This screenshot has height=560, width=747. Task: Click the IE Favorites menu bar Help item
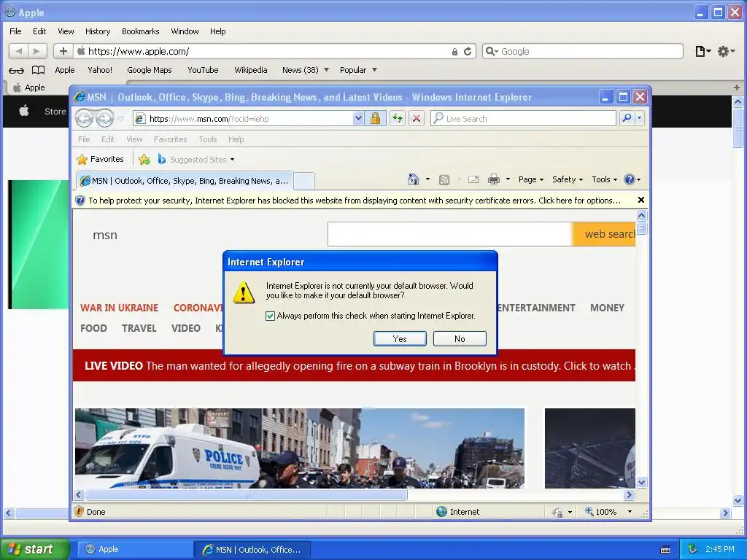236,139
